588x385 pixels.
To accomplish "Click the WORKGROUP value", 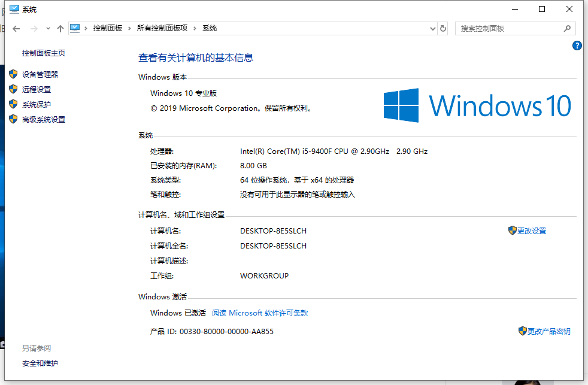I will [x=265, y=276].
